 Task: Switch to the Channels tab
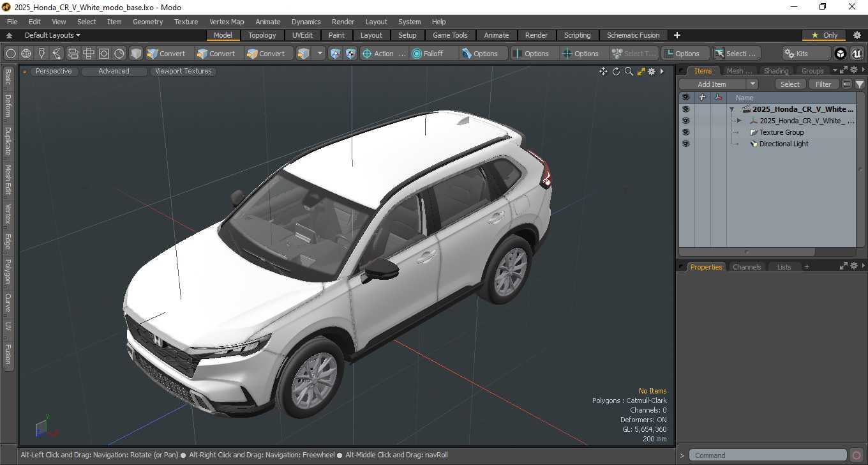point(747,267)
